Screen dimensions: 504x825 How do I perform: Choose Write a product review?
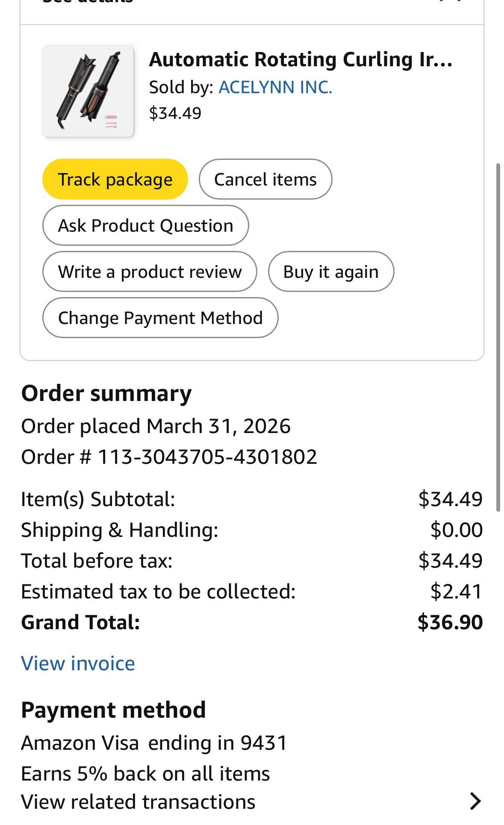coord(150,271)
